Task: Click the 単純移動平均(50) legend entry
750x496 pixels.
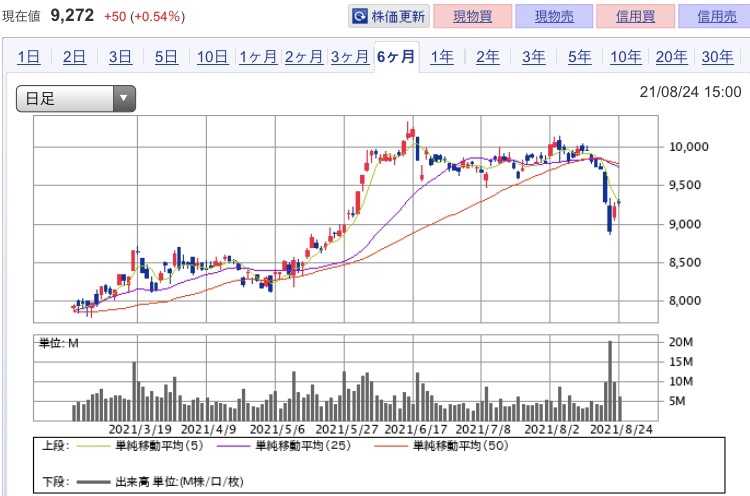Action: (461, 446)
